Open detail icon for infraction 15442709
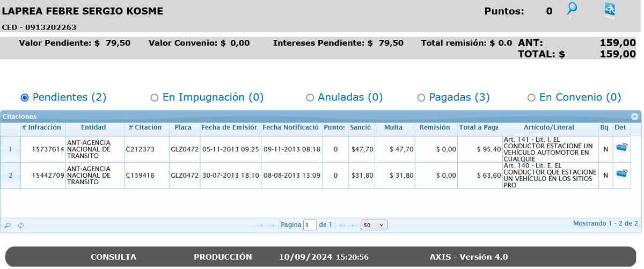Screen dimensions: 644x269 point(621,173)
